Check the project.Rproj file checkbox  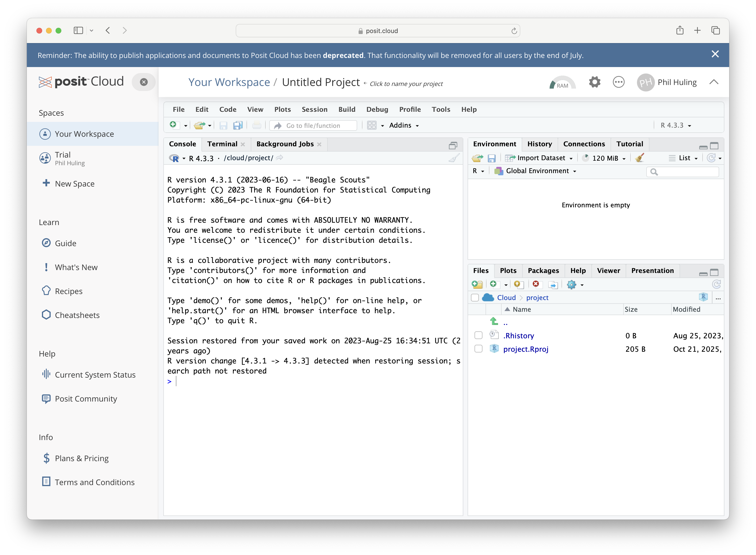coord(478,349)
